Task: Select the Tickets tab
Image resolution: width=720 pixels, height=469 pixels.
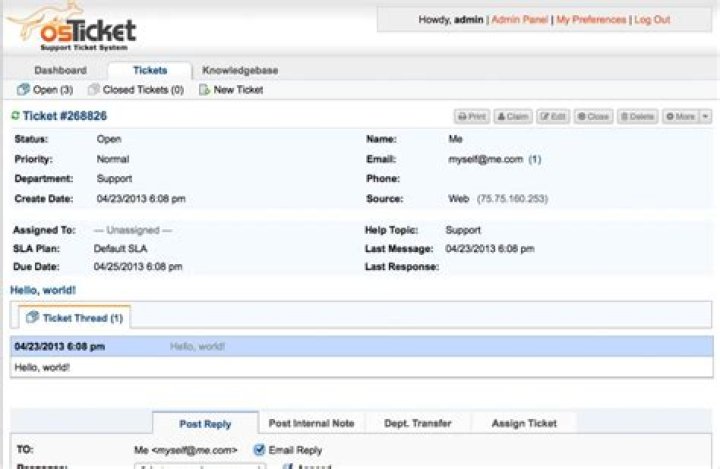Action: point(150,70)
